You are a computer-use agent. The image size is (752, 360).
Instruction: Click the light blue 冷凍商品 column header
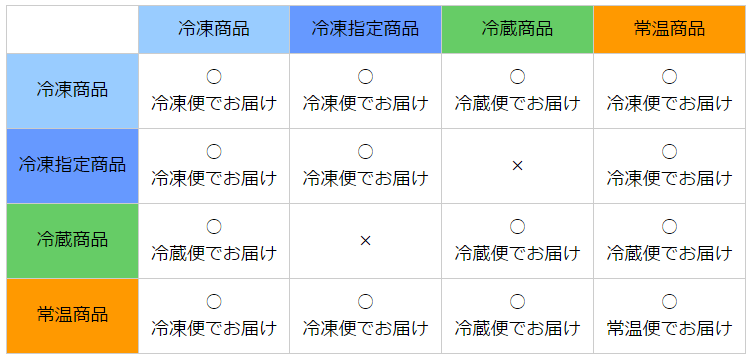(x=214, y=29)
